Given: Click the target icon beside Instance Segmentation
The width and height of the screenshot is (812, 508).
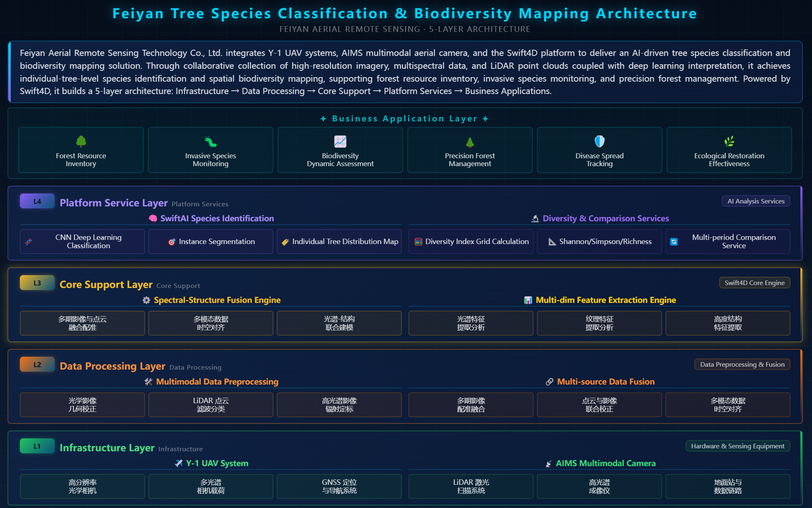Looking at the screenshot, I should [172, 242].
